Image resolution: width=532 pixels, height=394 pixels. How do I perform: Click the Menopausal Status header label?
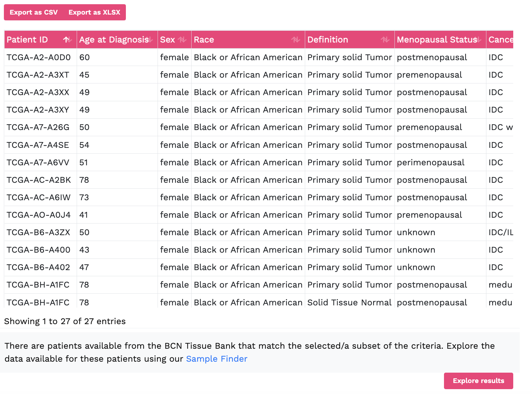click(437, 39)
